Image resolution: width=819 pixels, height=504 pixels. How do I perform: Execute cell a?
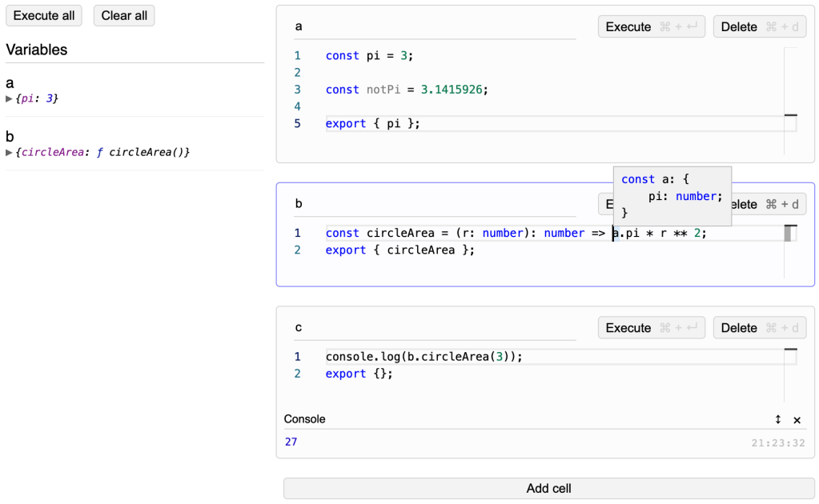(651, 27)
